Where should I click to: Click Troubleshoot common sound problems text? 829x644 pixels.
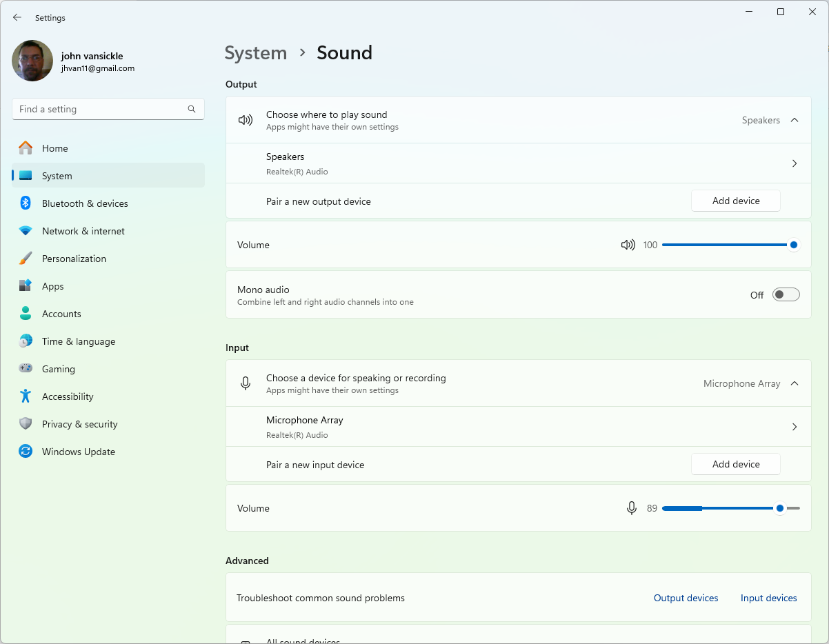click(321, 598)
